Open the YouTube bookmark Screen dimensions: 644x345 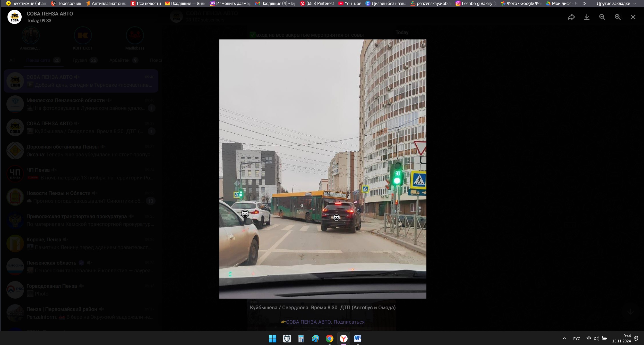coord(350,3)
